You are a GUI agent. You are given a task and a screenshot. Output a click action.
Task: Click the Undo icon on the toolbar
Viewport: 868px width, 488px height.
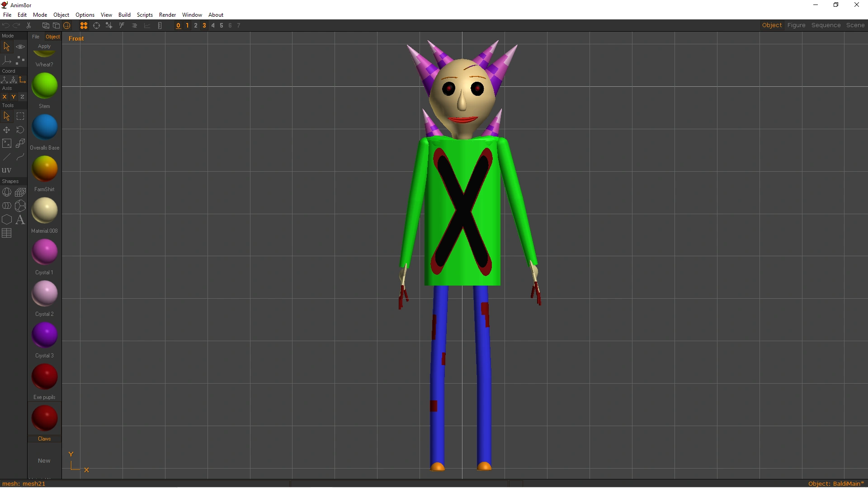point(5,25)
